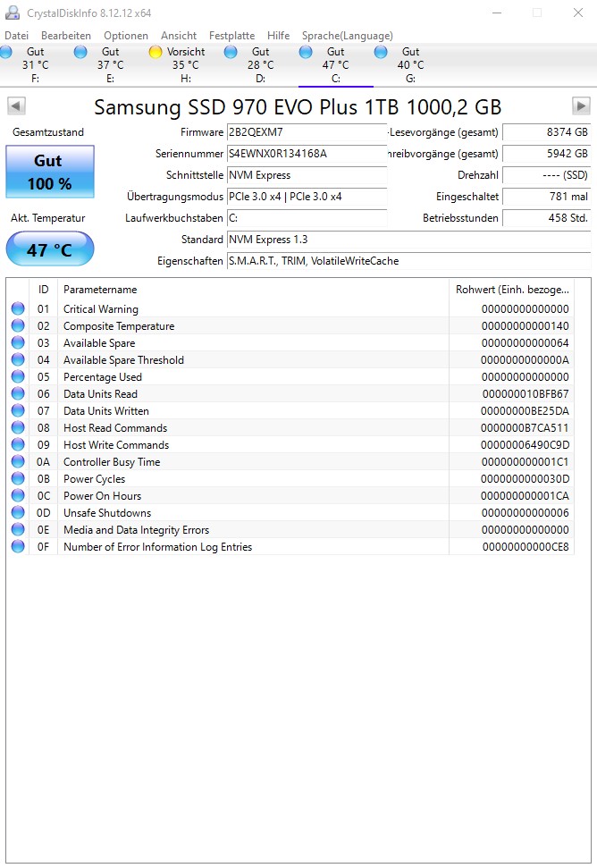Click the Laufwerkbuchstaben C: field
Viewport: 597px width, 868px height.
tap(307, 218)
